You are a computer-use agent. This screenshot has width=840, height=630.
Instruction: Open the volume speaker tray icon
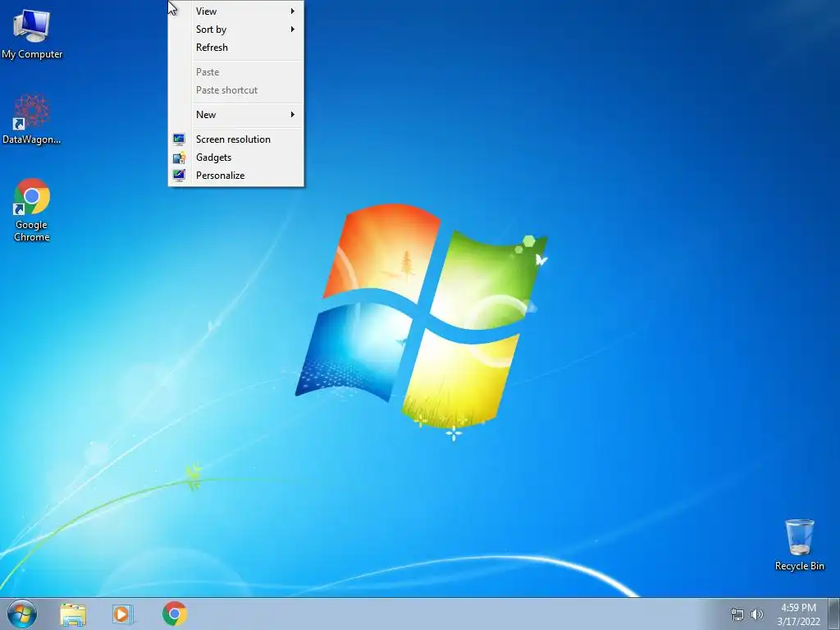click(757, 614)
